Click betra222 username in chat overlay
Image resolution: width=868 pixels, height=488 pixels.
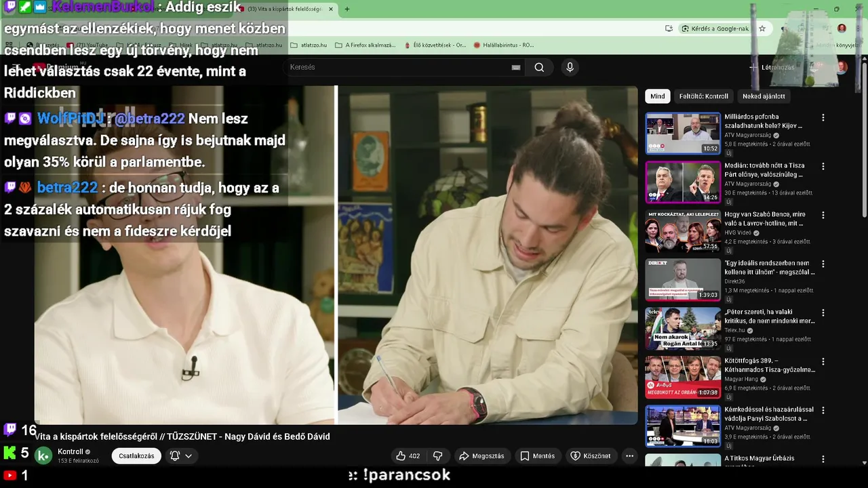coord(67,188)
